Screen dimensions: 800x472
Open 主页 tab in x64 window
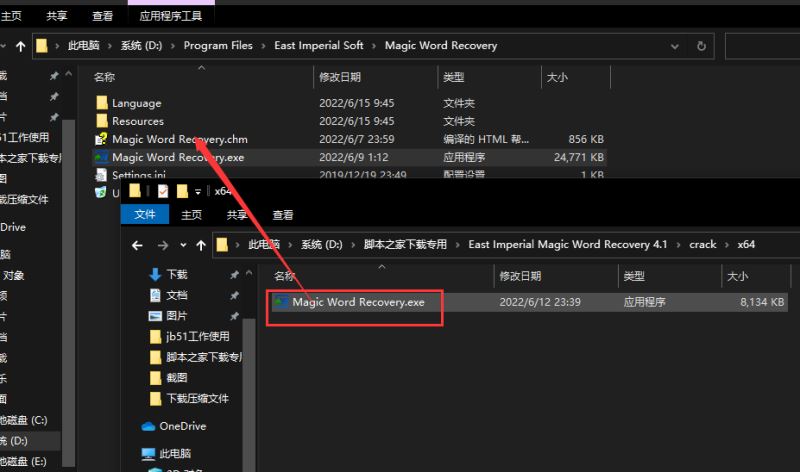pos(192,215)
